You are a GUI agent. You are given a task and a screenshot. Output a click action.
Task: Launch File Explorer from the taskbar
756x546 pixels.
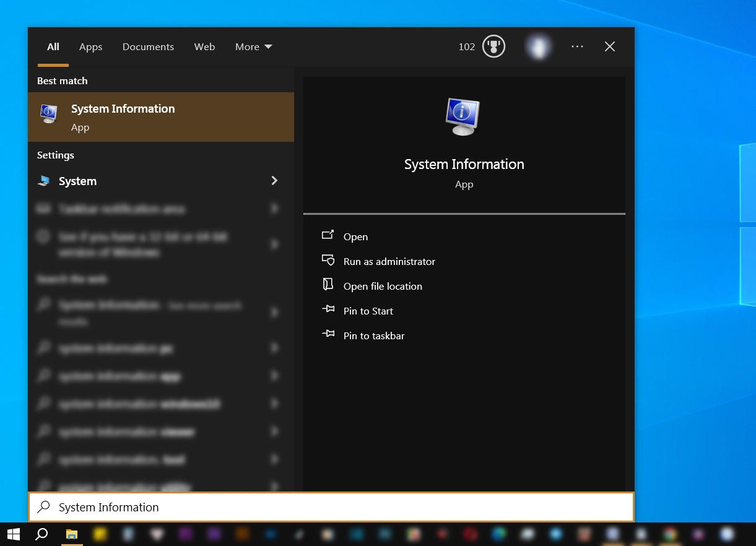pos(72,534)
